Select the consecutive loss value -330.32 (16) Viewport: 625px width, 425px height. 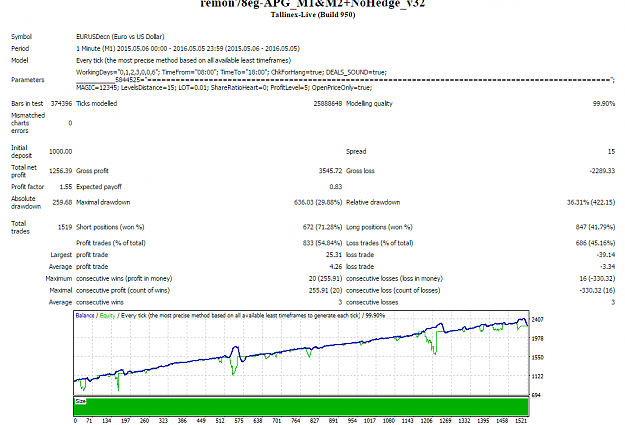click(x=597, y=291)
